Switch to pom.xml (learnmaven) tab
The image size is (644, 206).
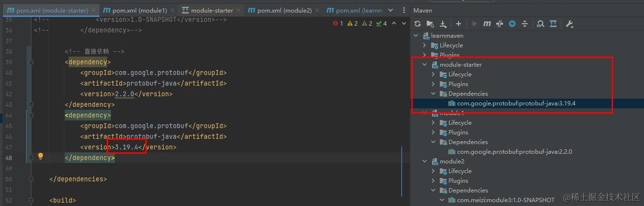(355, 10)
